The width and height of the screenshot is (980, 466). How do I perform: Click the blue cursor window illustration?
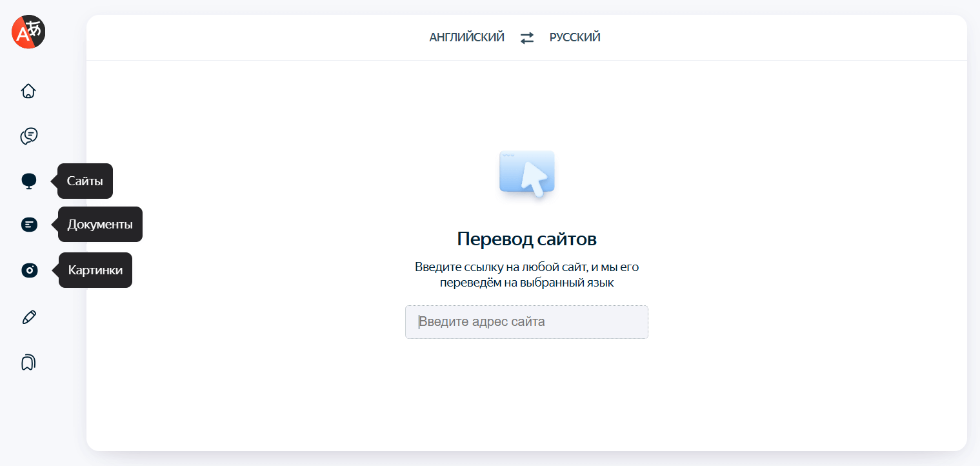click(x=526, y=174)
